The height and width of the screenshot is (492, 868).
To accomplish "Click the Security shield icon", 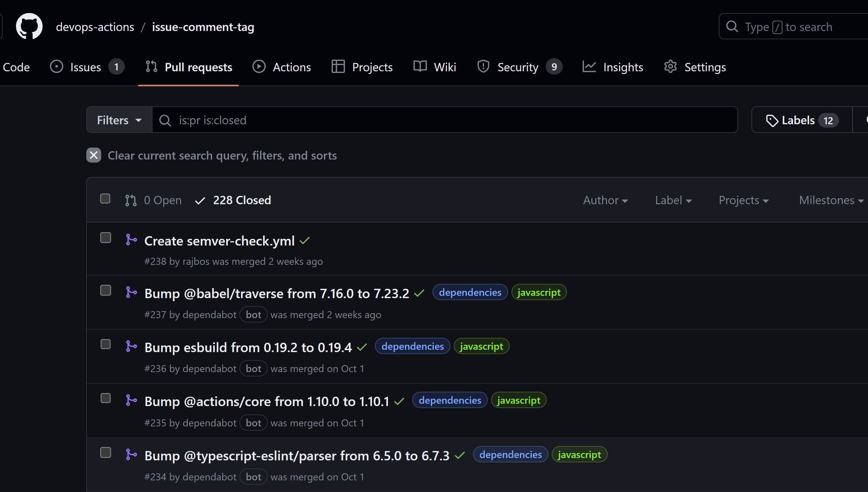I will (483, 67).
